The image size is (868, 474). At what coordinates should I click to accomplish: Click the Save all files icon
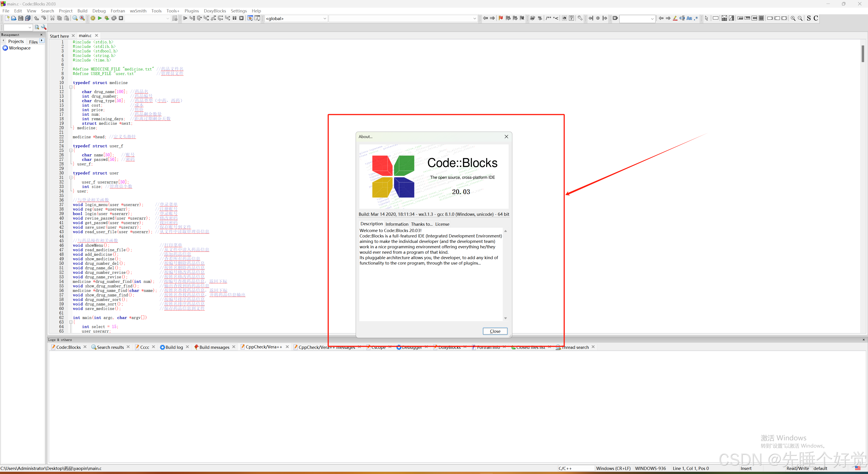click(x=28, y=18)
